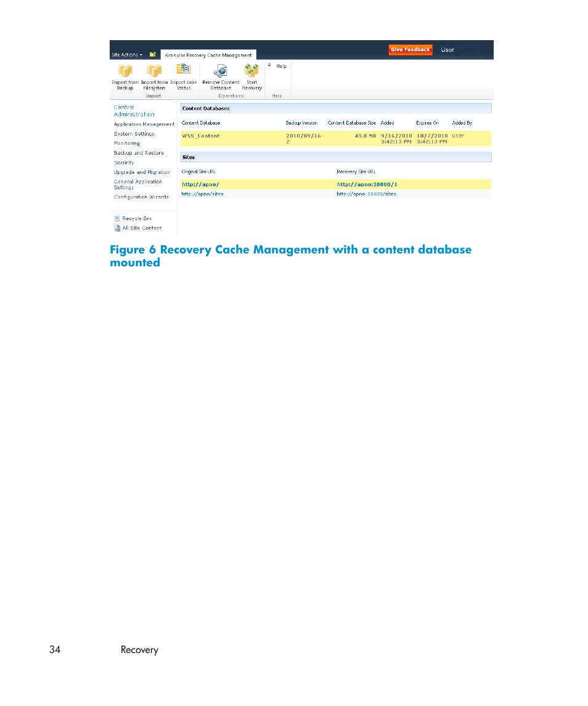Open the User account menu
This screenshot has width=588, height=706.
click(x=447, y=50)
